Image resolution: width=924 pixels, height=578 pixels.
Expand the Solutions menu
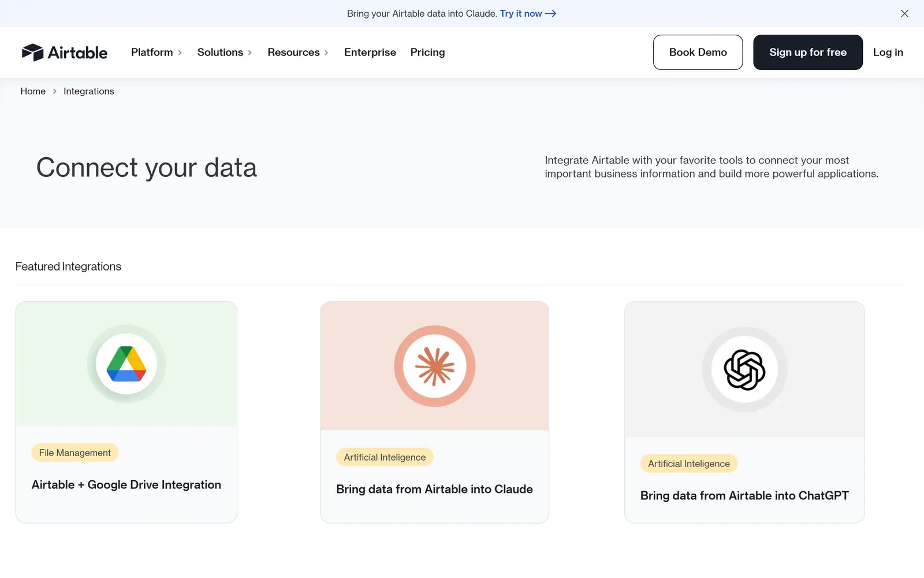[x=225, y=53]
